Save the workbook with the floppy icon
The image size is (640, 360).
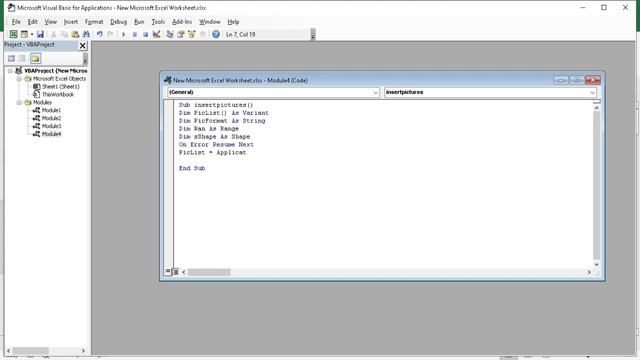40,34
